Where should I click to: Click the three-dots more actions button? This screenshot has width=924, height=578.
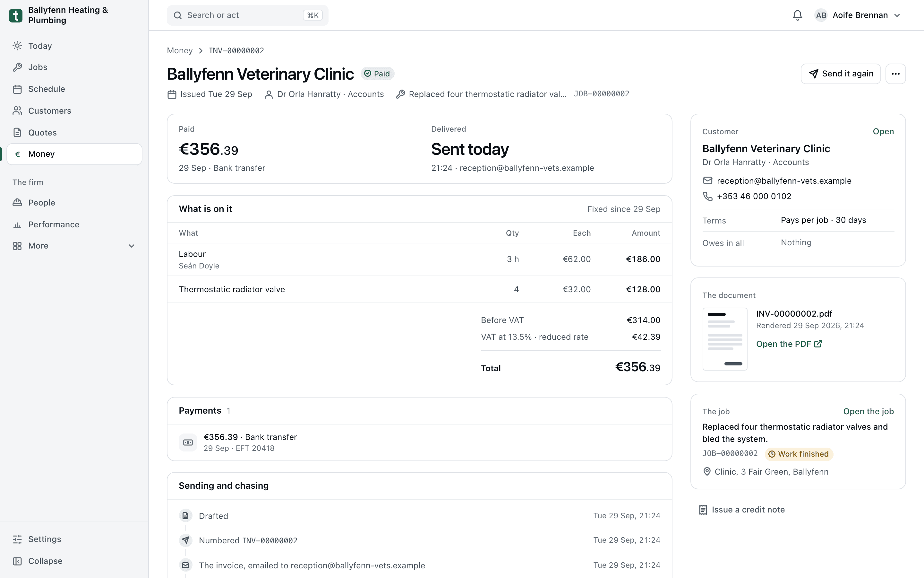point(895,74)
